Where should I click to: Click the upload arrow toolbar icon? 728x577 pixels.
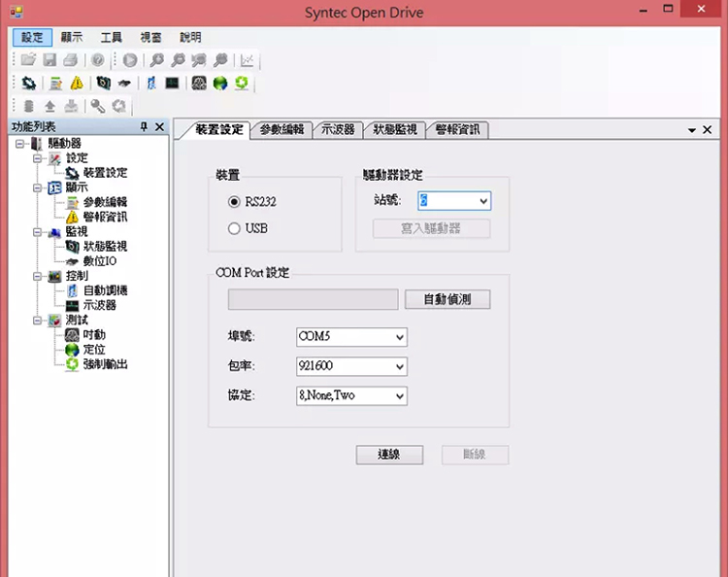coord(50,107)
